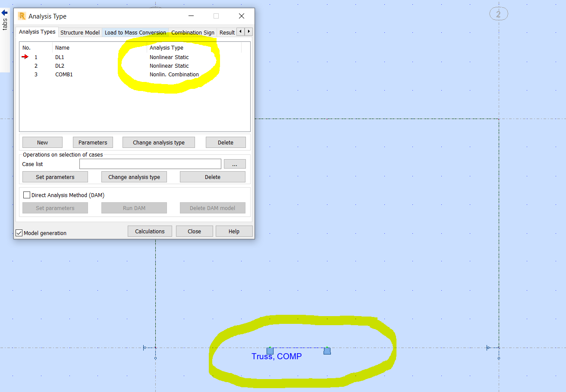Screen dimensions: 566x392
Task: Open Parameters for the selected case
Action: coord(93,142)
